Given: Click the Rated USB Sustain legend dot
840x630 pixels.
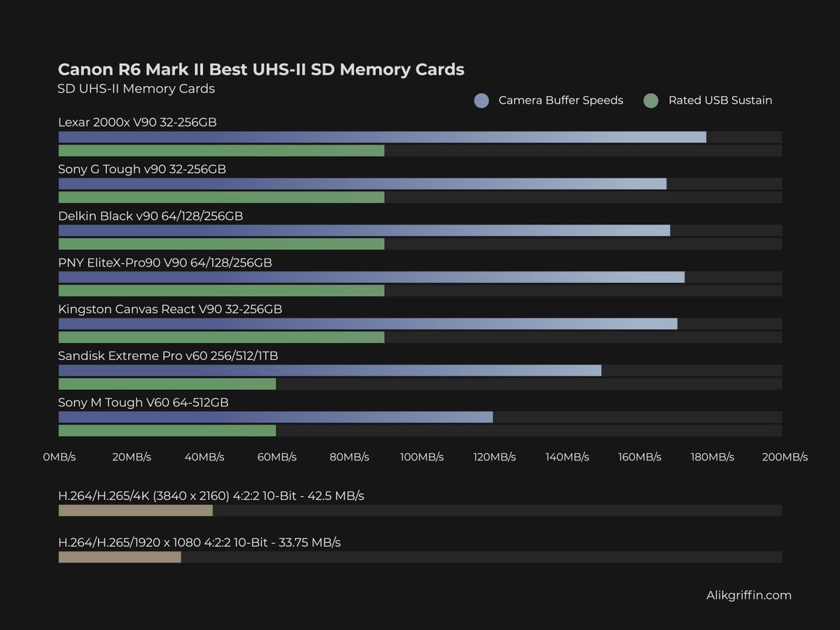Looking at the screenshot, I should coord(651,101).
